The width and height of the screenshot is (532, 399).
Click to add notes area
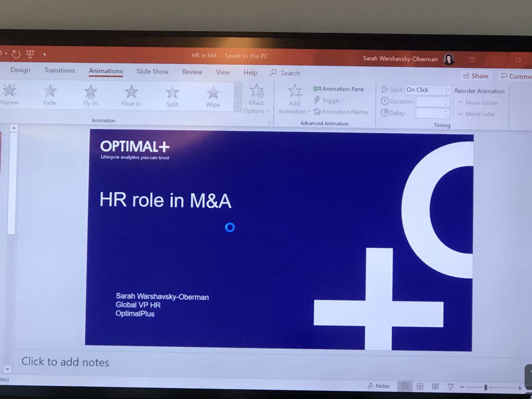point(65,362)
